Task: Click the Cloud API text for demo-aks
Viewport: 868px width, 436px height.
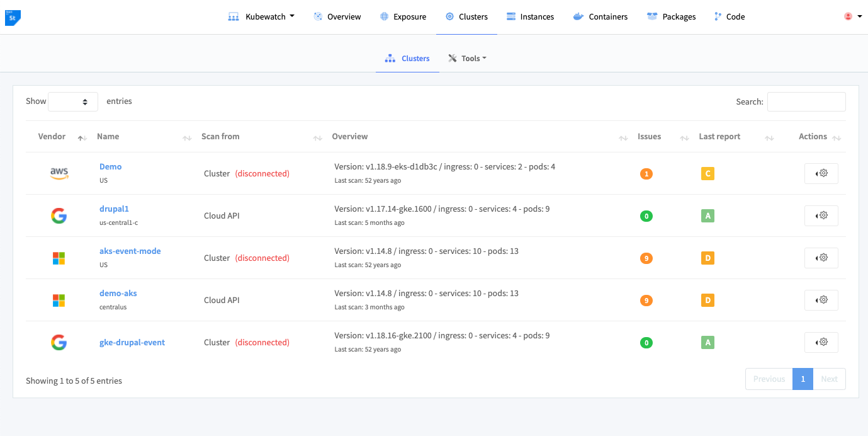Action: (x=222, y=300)
